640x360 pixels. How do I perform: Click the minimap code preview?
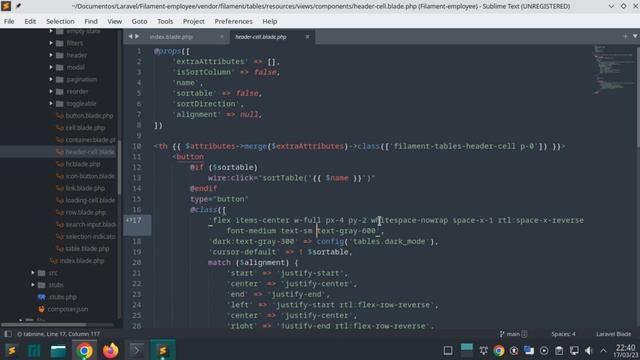point(612,69)
